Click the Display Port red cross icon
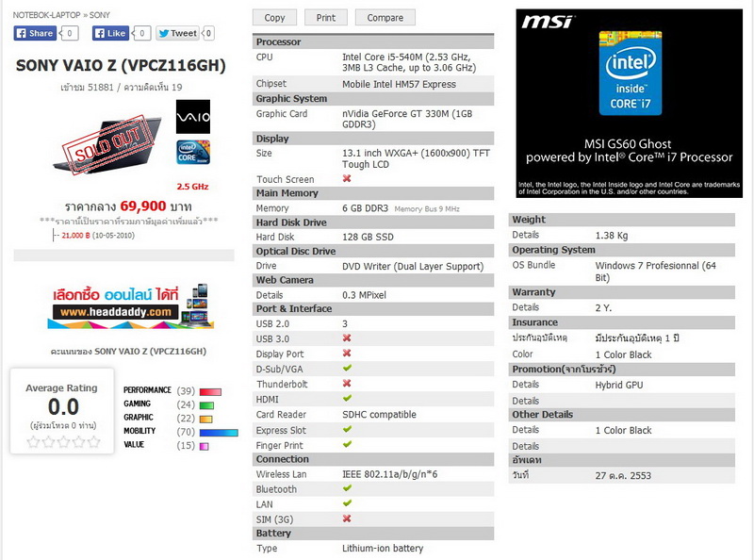Image resolution: width=754 pixels, height=560 pixels. click(347, 354)
